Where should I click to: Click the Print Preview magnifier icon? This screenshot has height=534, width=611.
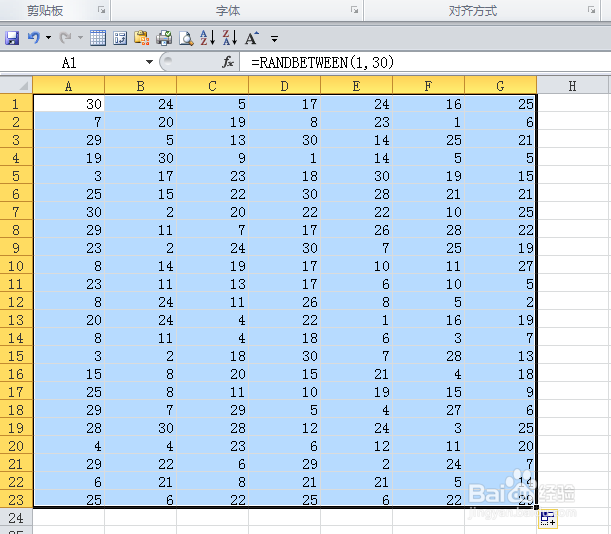pos(186,38)
